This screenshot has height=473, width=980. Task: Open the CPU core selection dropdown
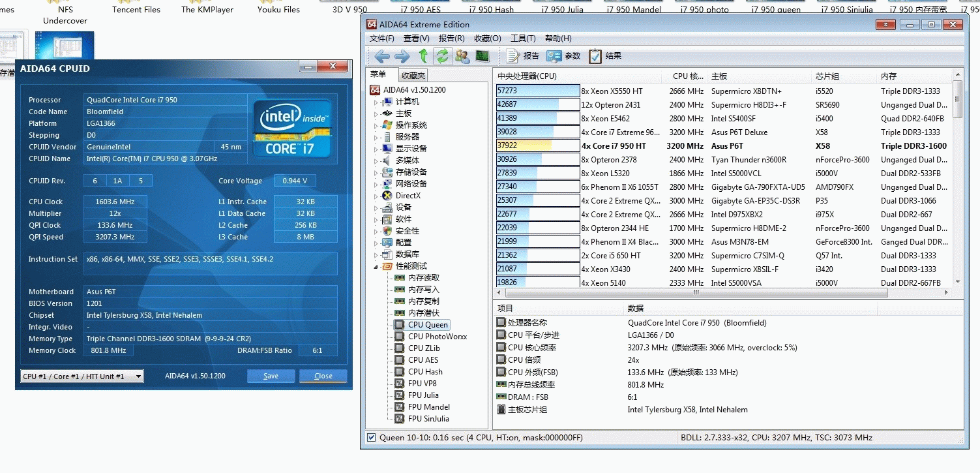pos(82,376)
